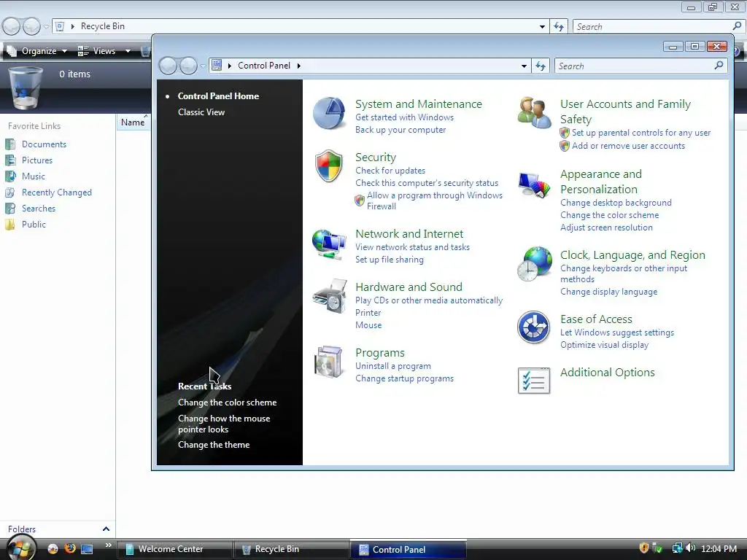Open Documents in Favorite Links
Screen dimensions: 747x560
[x=44, y=144]
